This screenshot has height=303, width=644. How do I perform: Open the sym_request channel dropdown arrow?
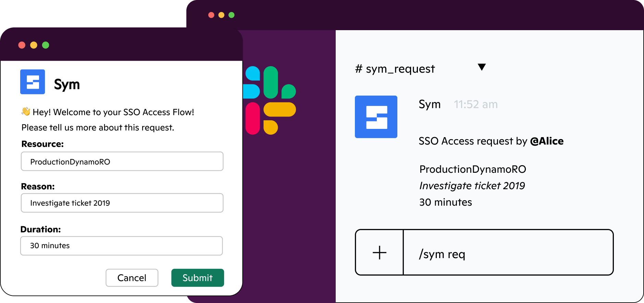482,67
